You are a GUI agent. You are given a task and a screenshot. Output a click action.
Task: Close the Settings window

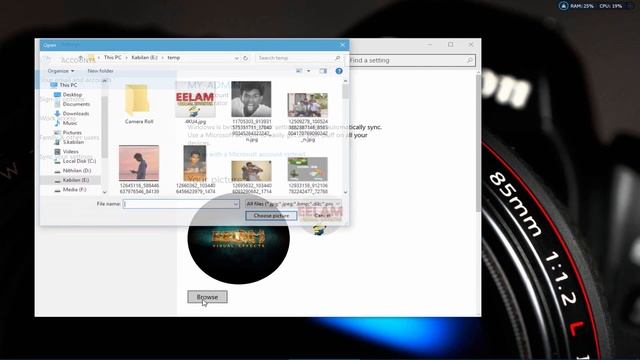pyautogui.click(x=471, y=44)
